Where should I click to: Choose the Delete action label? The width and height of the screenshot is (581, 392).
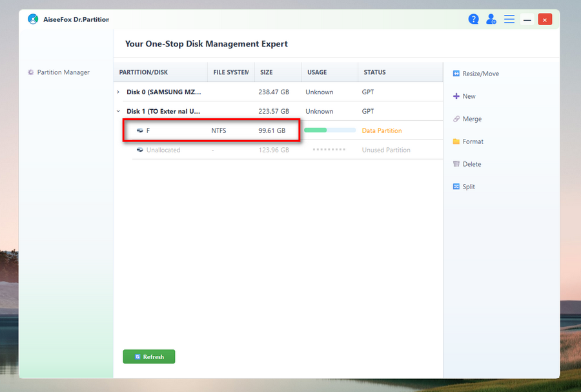tap(472, 164)
